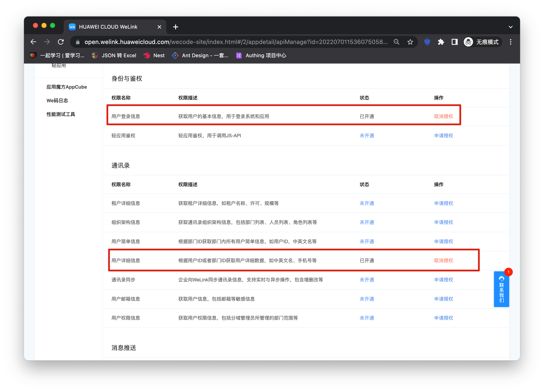Viewport: 544px width, 392px height.
Task: Cancel authorization for 用户登录信息
Action: (x=443, y=116)
